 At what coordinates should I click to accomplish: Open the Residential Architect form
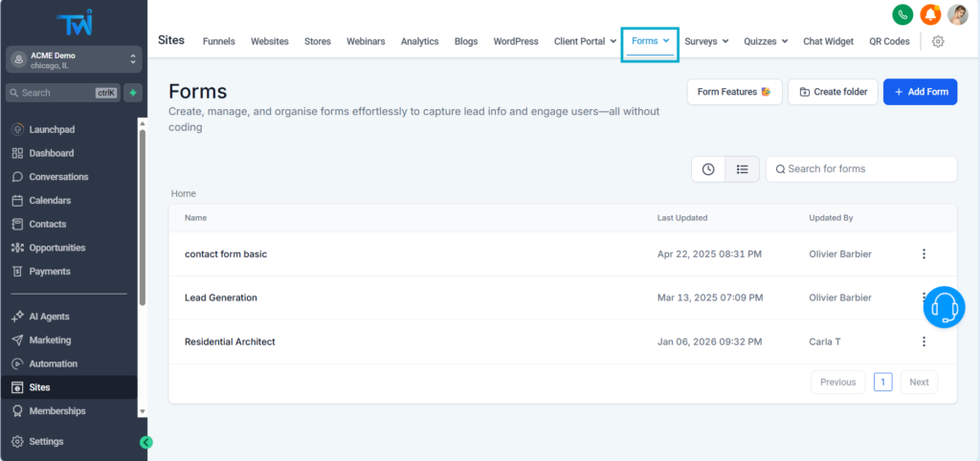[230, 341]
